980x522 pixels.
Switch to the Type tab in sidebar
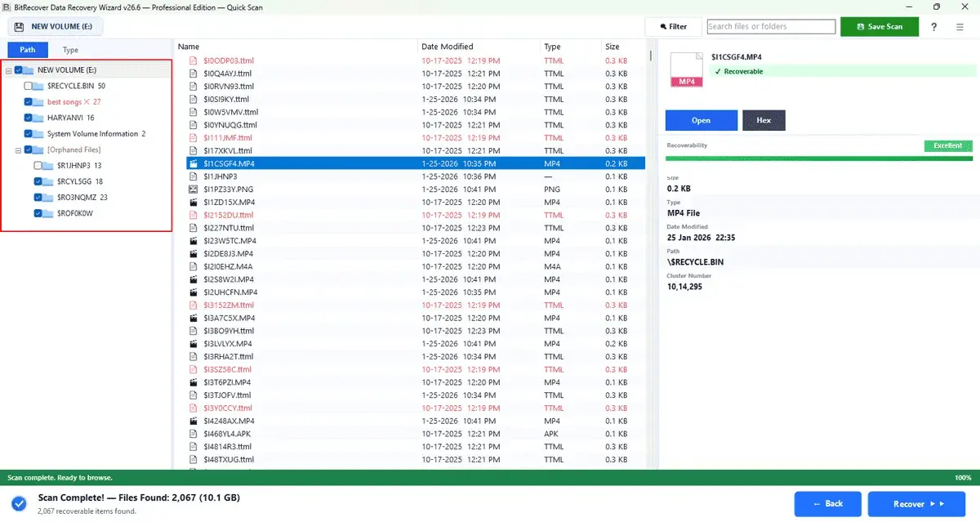[x=71, y=50]
